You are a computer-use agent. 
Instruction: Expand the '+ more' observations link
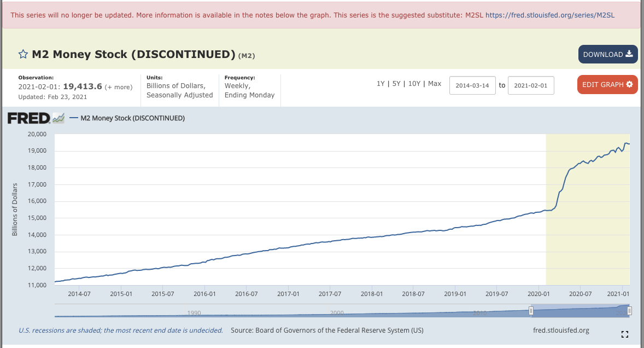119,87
